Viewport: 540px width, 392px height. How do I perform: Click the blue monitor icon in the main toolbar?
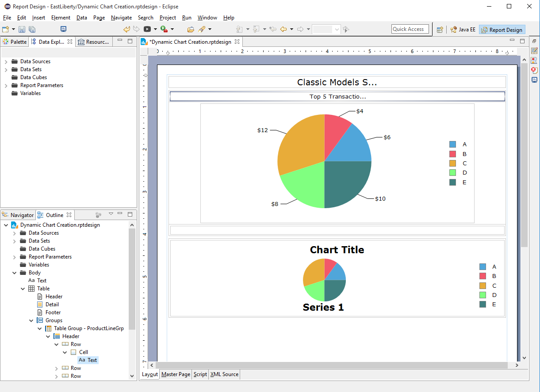point(63,29)
